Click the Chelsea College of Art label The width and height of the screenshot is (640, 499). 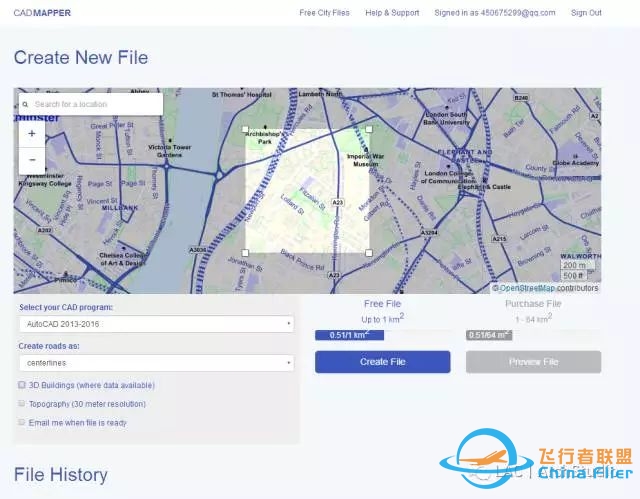click(x=122, y=259)
